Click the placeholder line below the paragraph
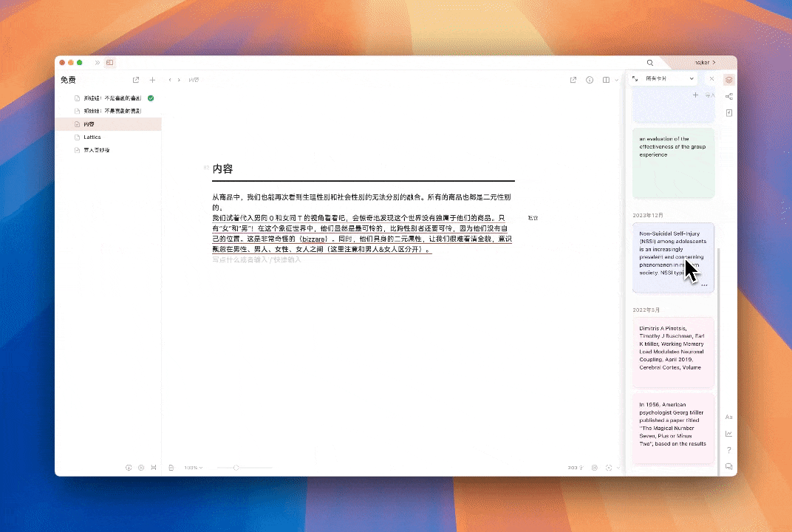The height and width of the screenshot is (532, 792). point(256,259)
